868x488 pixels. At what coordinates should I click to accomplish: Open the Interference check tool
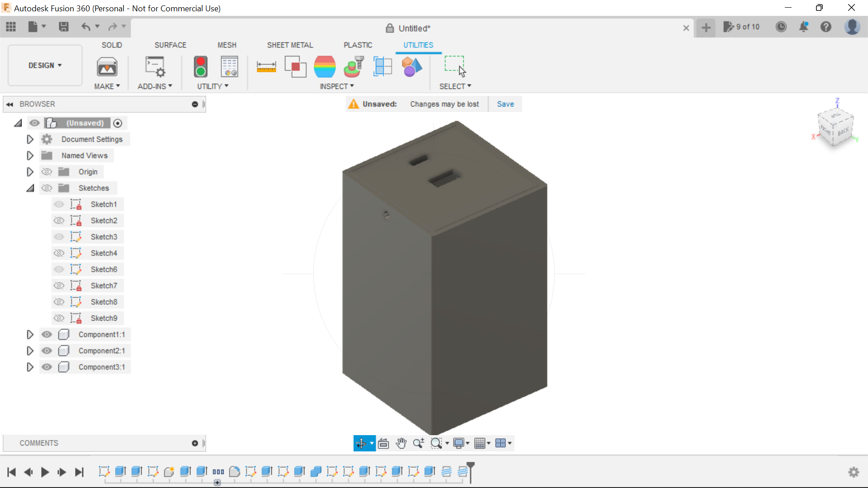click(295, 66)
